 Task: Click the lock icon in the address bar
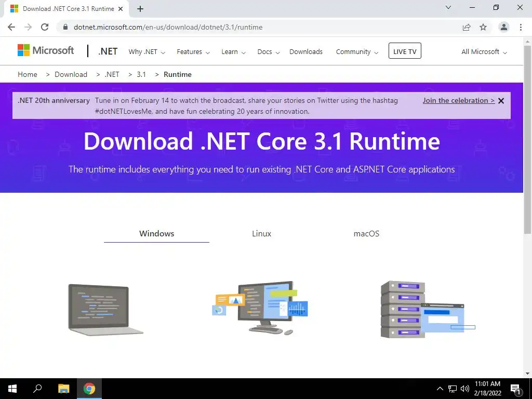(65, 27)
